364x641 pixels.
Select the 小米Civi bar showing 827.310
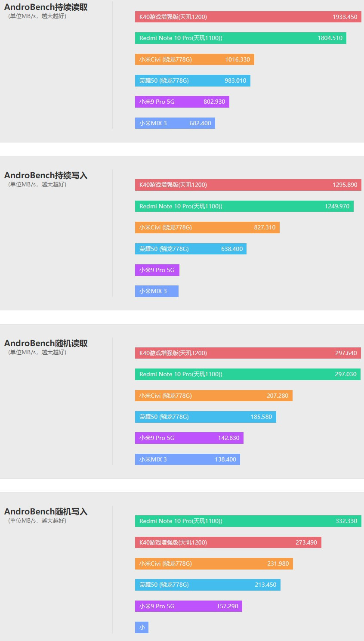coord(207,227)
